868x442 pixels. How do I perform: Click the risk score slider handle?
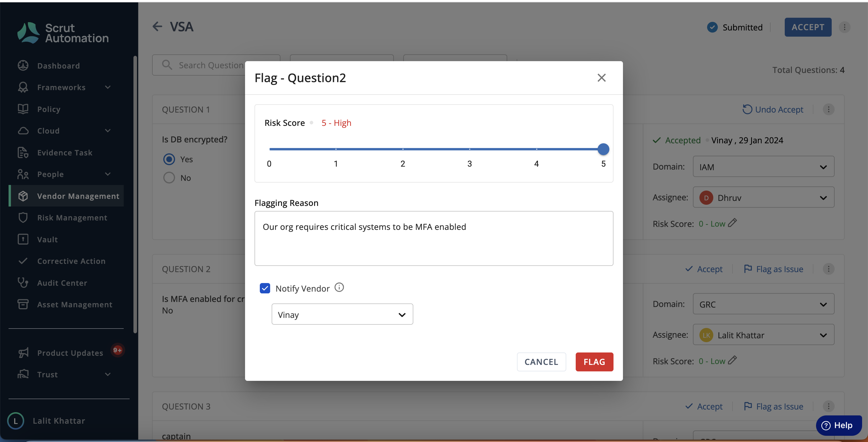(603, 149)
